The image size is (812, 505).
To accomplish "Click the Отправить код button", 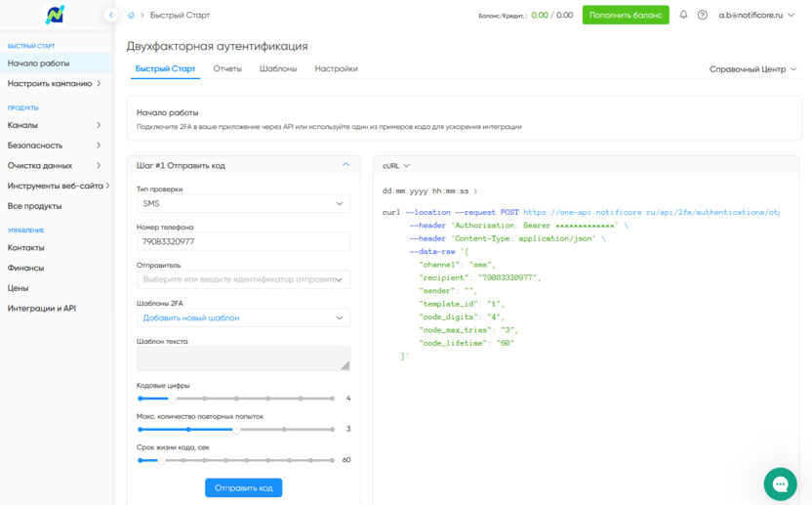I will [x=243, y=487].
